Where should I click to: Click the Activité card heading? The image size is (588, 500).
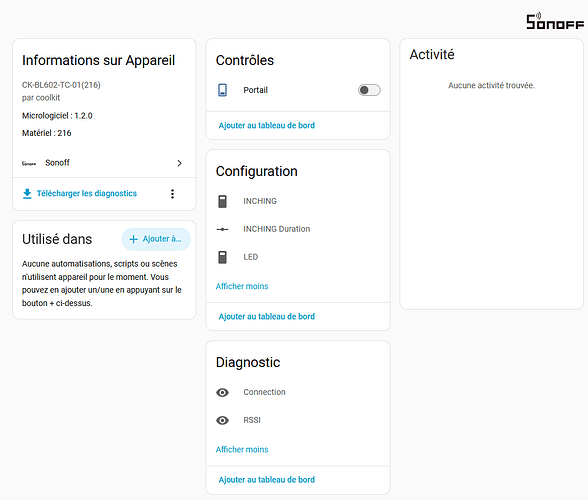click(432, 54)
